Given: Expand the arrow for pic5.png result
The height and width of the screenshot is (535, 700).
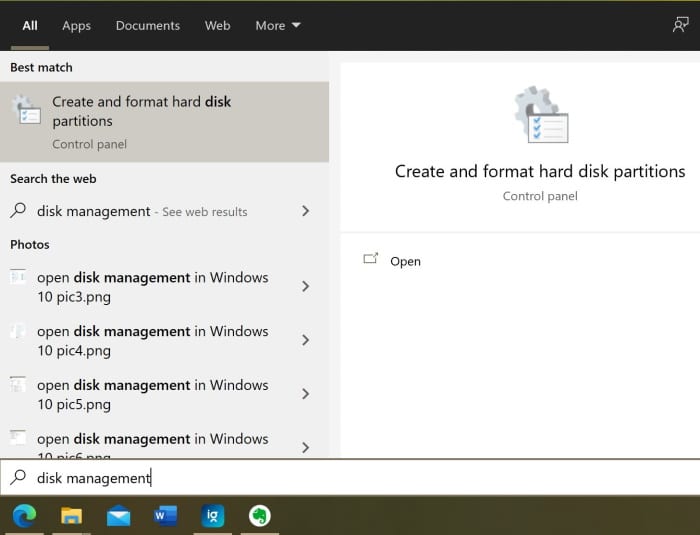Looking at the screenshot, I should pos(305,393).
